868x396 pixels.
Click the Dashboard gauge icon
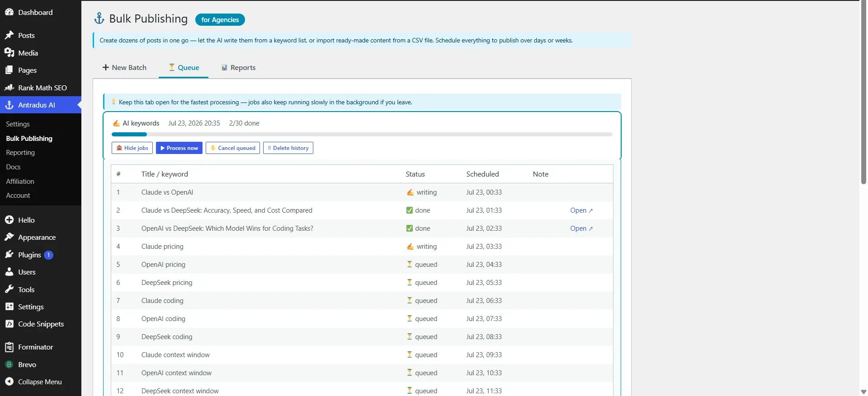[x=9, y=12]
